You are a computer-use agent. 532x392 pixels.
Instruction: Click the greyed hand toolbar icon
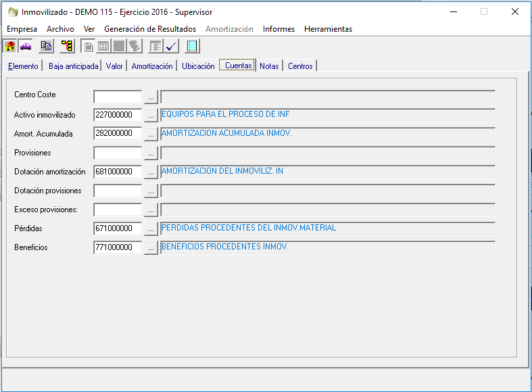point(135,46)
